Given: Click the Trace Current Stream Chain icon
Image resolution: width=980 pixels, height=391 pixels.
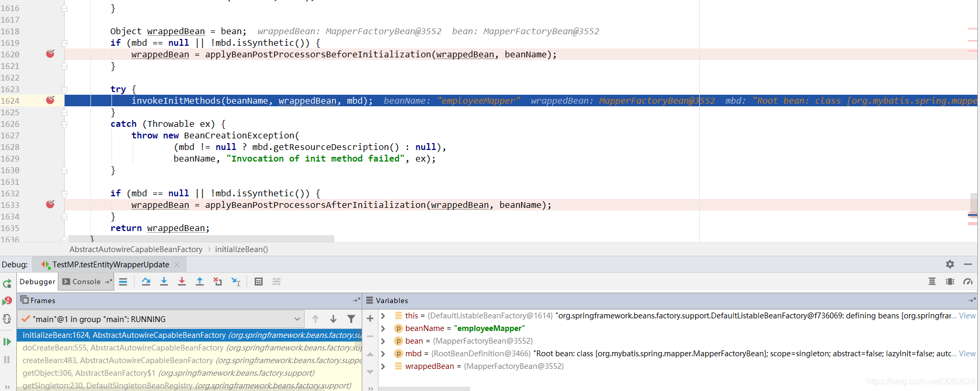Looking at the screenshot, I should click(x=277, y=282).
